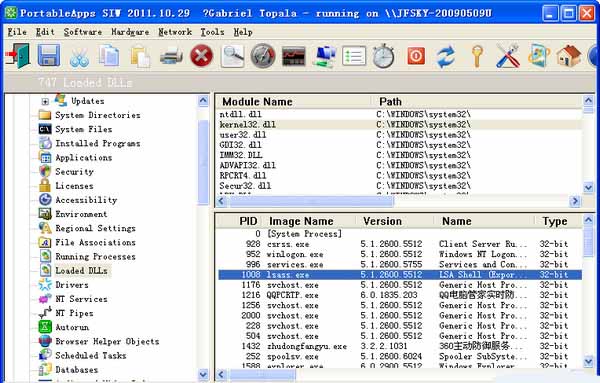Click the Save floppy disk icon
This screenshot has width=600, height=383.
click(x=49, y=56)
